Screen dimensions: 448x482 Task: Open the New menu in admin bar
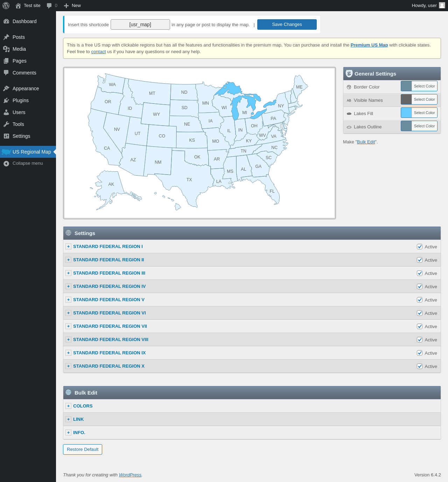tap(72, 6)
